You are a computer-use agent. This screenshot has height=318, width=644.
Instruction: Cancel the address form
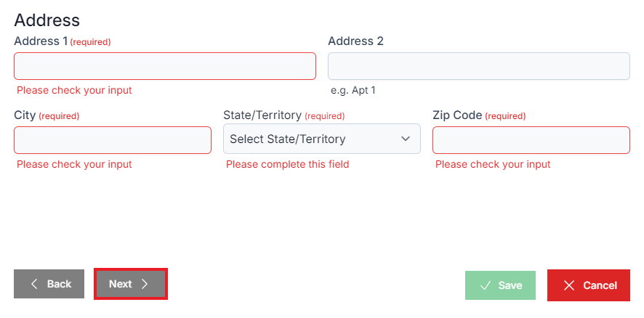pyautogui.click(x=589, y=285)
